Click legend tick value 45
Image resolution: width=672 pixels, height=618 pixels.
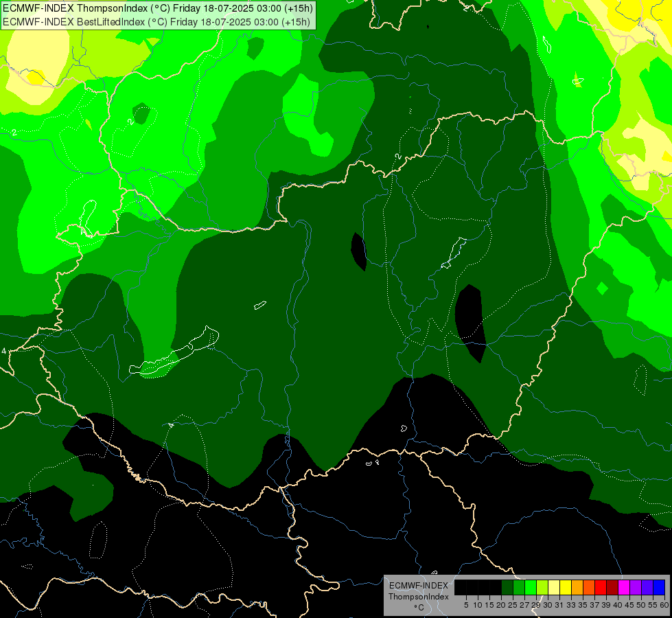click(629, 605)
